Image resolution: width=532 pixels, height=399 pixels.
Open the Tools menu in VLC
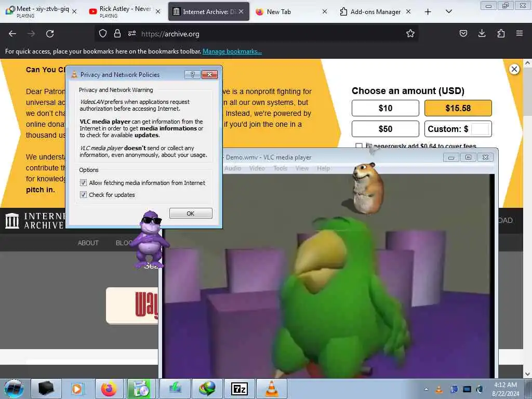tap(280, 168)
